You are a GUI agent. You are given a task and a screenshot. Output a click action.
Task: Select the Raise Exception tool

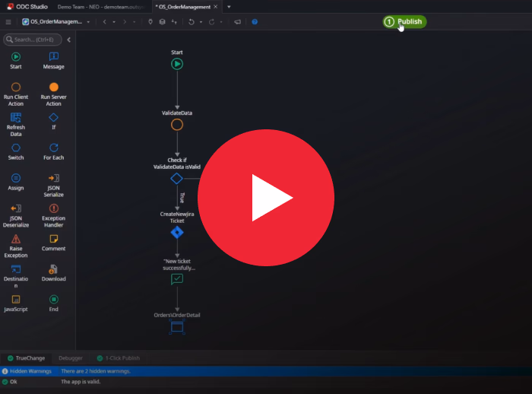click(16, 246)
